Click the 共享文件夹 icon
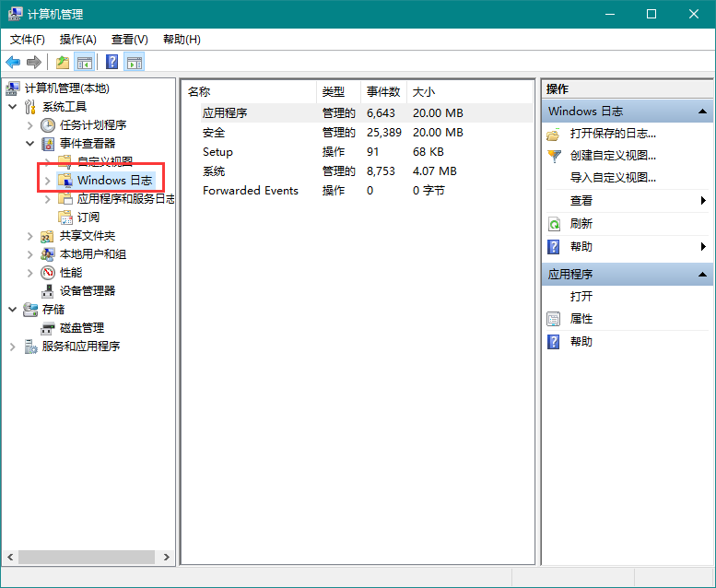Image resolution: width=716 pixels, height=588 pixels. (48, 236)
